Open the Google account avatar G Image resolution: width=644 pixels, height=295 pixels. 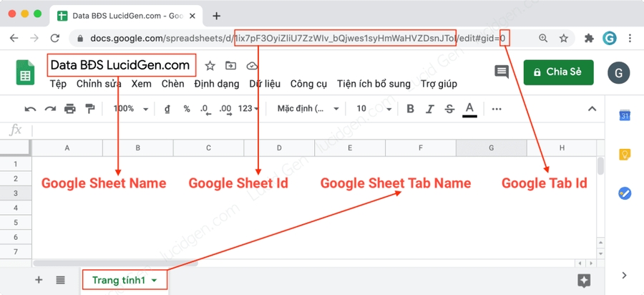point(619,73)
